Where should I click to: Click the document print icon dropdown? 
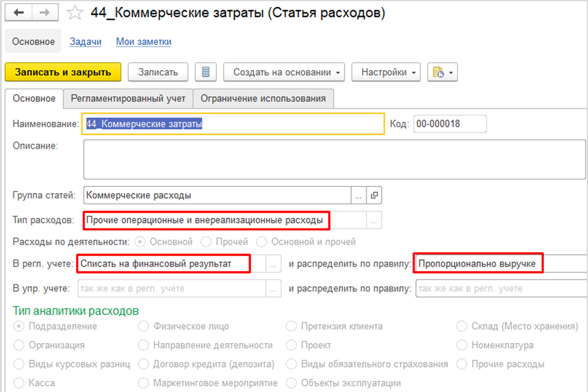click(441, 72)
